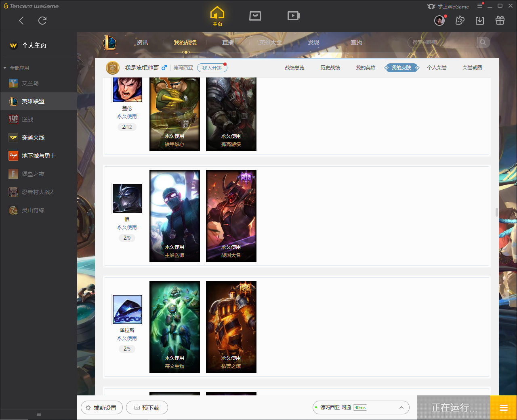Click the 找人开黑 button
The height and width of the screenshot is (420, 517).
point(212,68)
